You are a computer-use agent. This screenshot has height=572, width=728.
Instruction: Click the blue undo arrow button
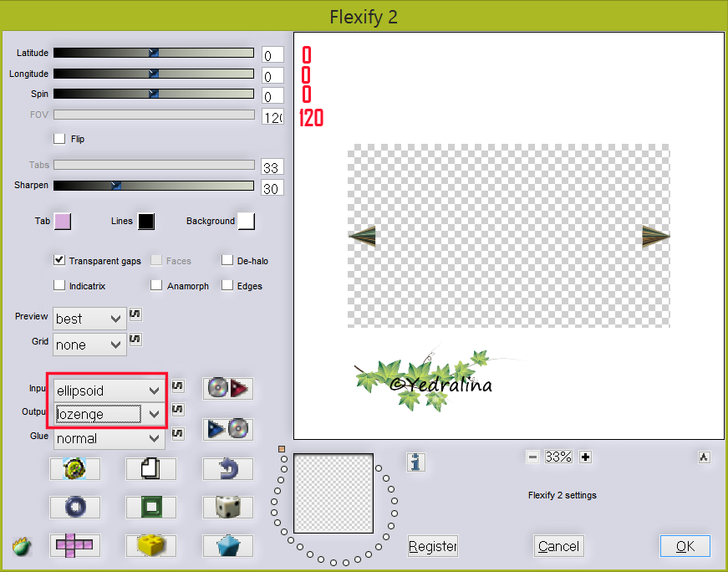click(x=228, y=468)
